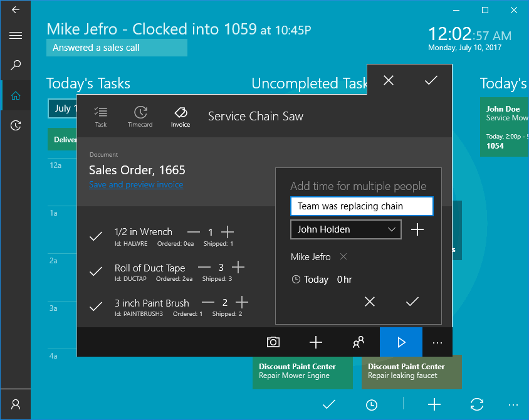
Task: Uncheck the 3 inch Paint Brush item
Action: (x=96, y=307)
